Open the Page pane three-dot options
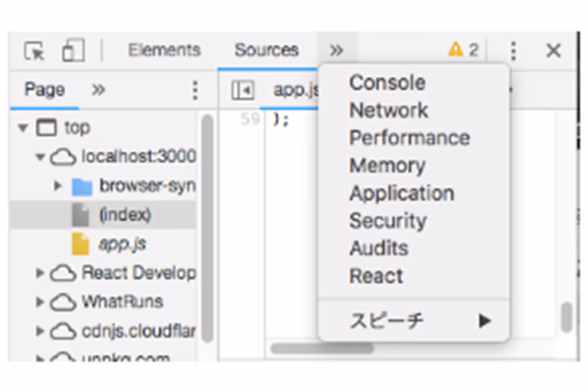 [195, 90]
